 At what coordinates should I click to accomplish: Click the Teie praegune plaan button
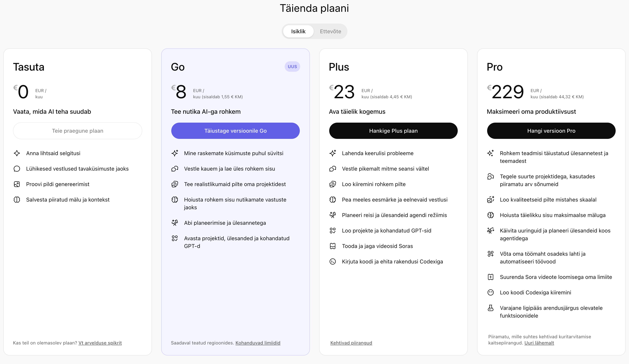(x=77, y=131)
